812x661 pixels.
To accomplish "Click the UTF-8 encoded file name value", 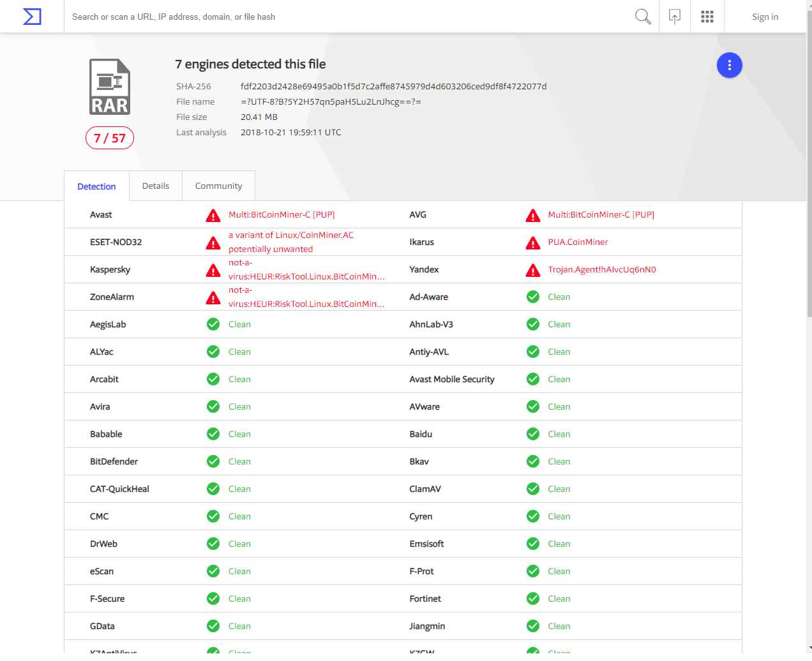I will point(331,101).
